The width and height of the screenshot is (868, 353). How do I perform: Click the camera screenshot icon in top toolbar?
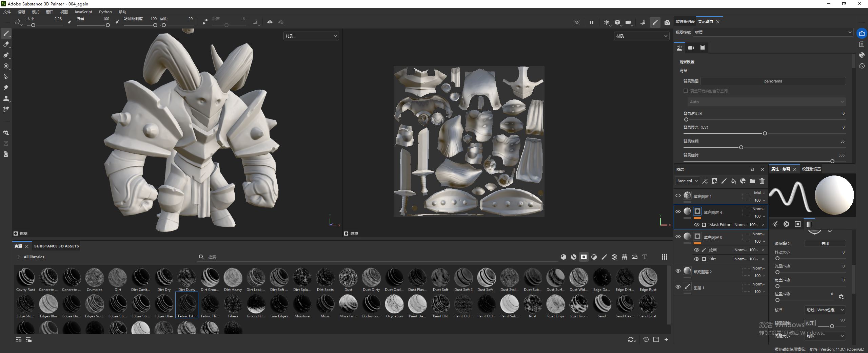point(667,22)
